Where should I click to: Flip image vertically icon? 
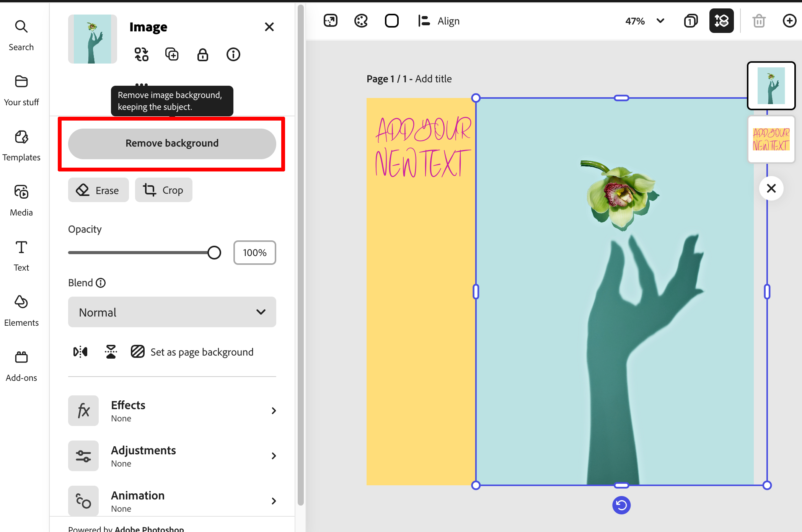click(111, 352)
